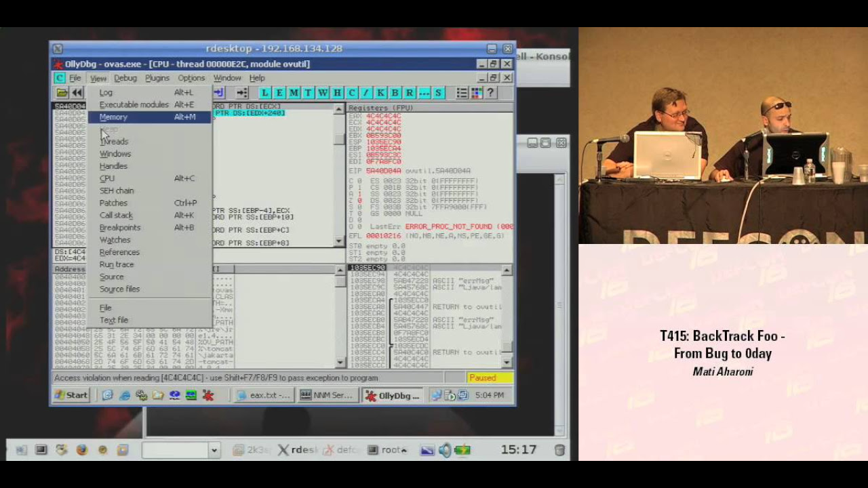Viewport: 868px width, 488px height.
Task: Click the Paused status indicator
Action: (490, 378)
